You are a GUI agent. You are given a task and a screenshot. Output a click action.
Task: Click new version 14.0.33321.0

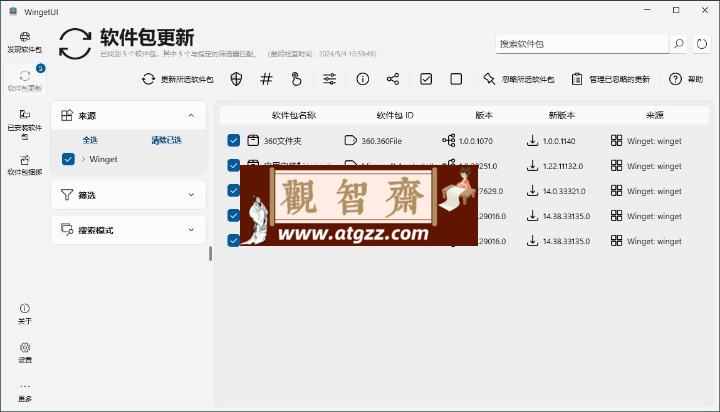click(564, 191)
